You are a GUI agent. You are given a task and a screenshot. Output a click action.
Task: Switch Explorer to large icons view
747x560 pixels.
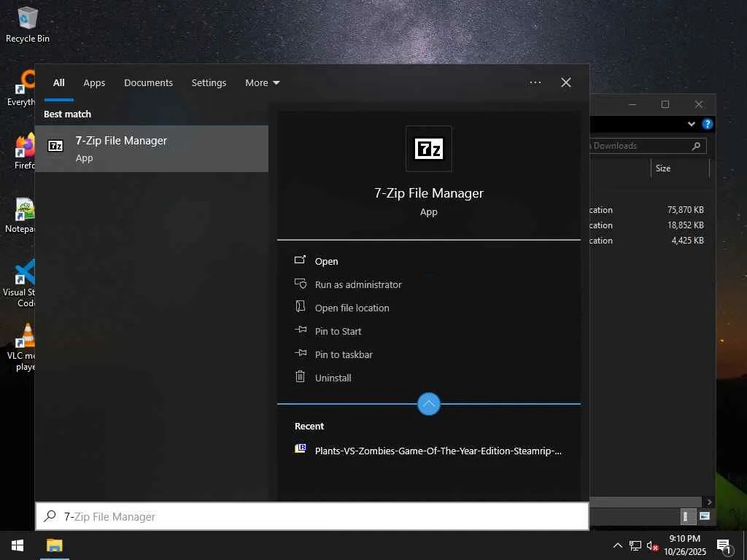tap(705, 516)
